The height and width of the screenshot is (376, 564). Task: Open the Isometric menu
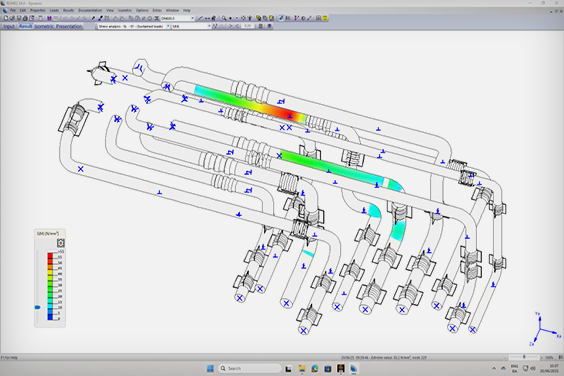click(x=125, y=10)
